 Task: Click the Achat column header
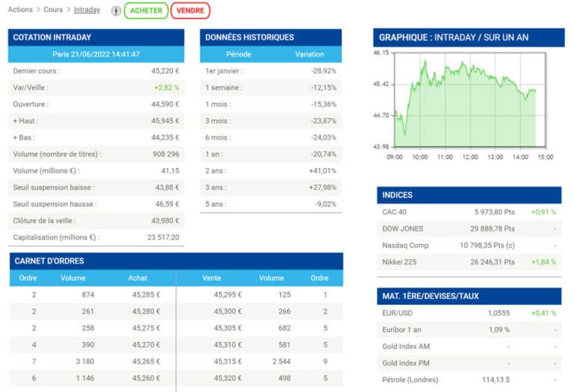(x=138, y=278)
